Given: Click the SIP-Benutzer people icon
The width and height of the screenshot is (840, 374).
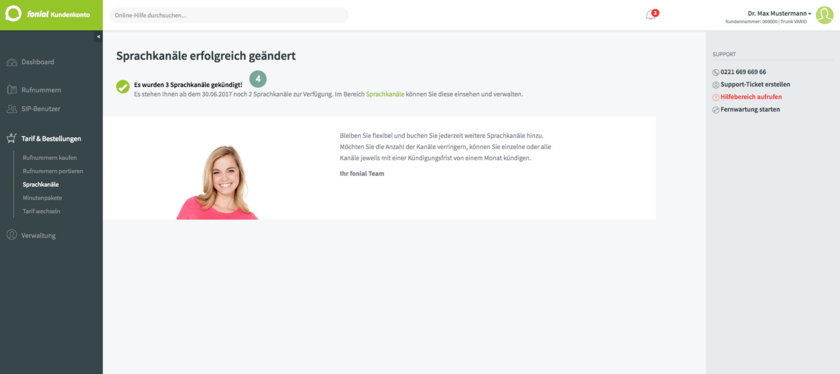Looking at the screenshot, I should click(12, 109).
